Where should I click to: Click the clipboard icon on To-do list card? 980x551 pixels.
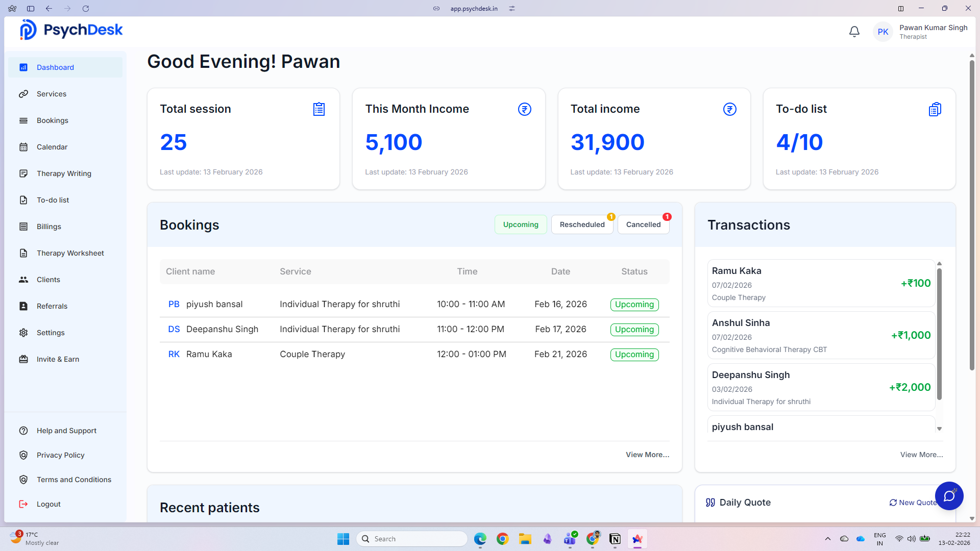click(x=935, y=109)
